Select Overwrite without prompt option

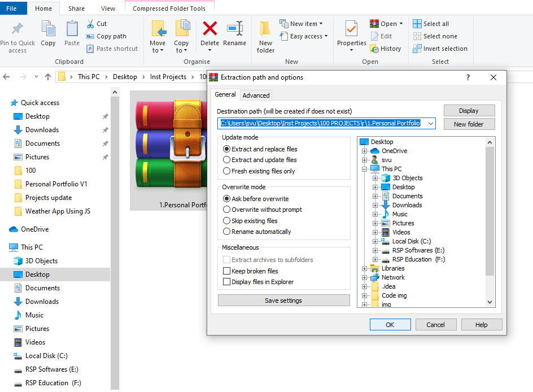pyautogui.click(x=263, y=210)
